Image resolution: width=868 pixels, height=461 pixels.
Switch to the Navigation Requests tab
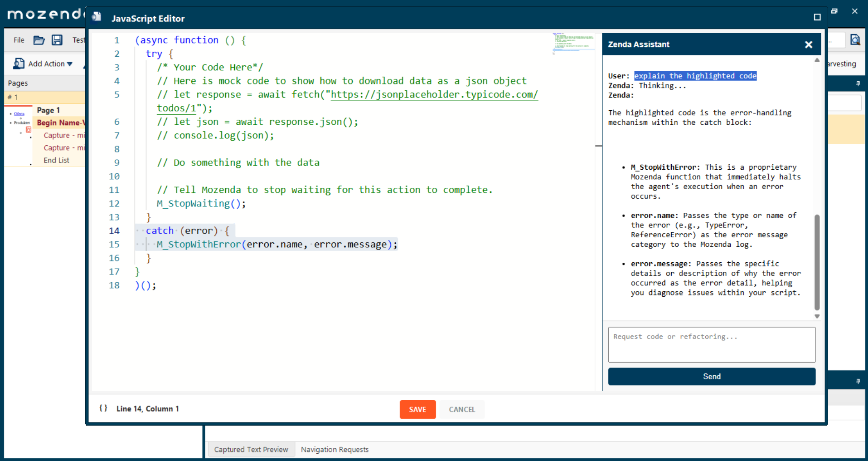coord(335,449)
